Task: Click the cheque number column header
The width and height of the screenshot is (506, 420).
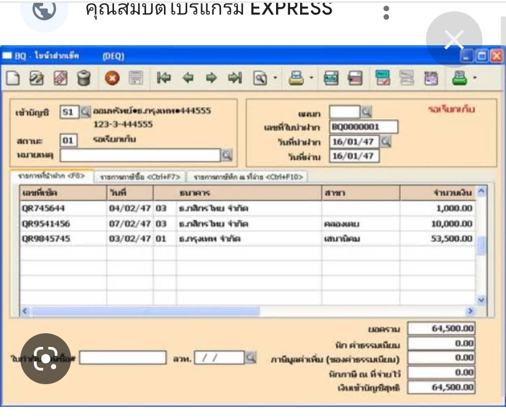Action: tap(63, 193)
